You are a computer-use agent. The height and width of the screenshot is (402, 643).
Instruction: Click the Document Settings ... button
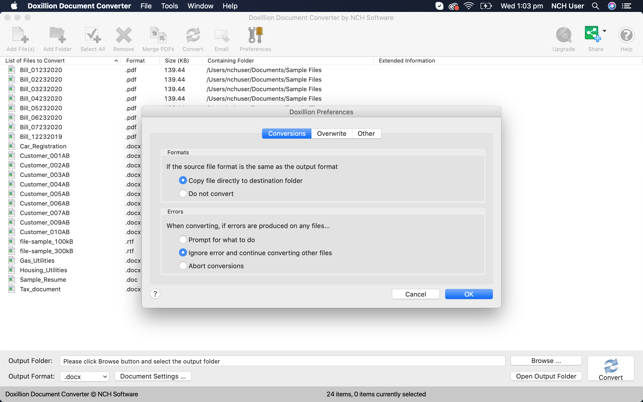coord(153,376)
